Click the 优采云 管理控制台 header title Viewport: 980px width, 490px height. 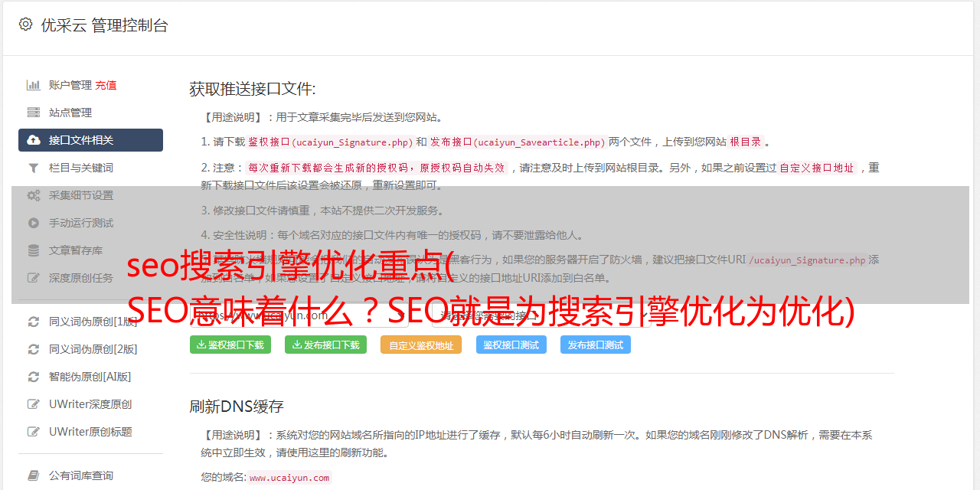click(x=104, y=25)
